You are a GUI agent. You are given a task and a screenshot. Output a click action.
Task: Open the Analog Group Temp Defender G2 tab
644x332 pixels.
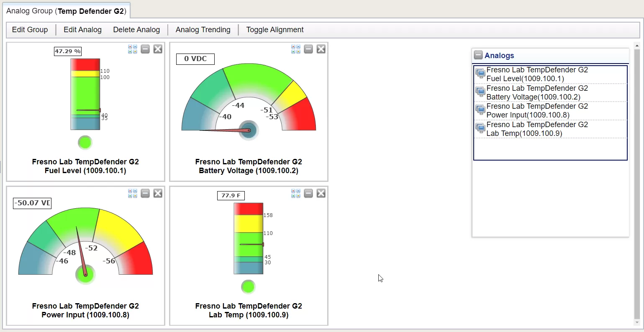pos(66,11)
